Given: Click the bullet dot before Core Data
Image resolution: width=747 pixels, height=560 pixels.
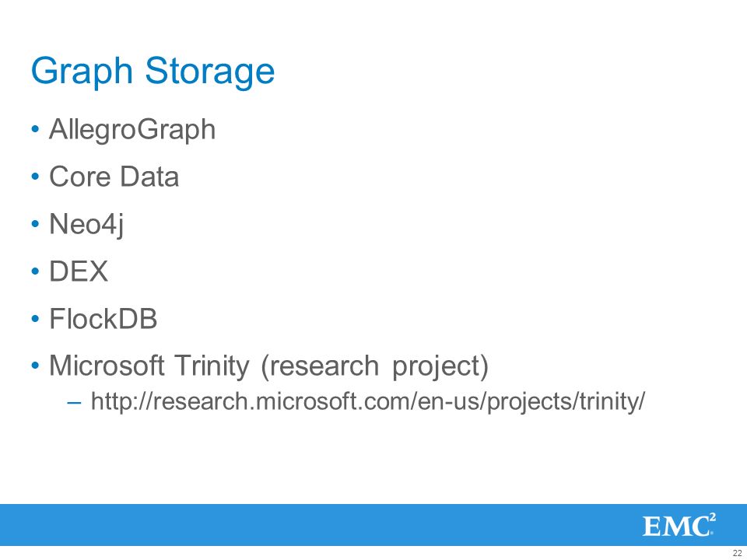Looking at the screenshot, I should click(35, 177).
